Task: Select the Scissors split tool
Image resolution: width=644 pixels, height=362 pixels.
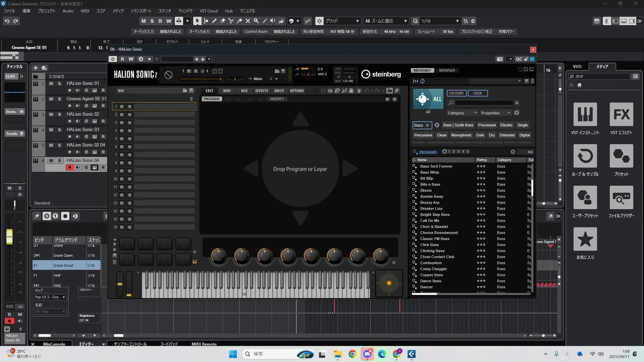Action: pyautogui.click(x=231, y=21)
